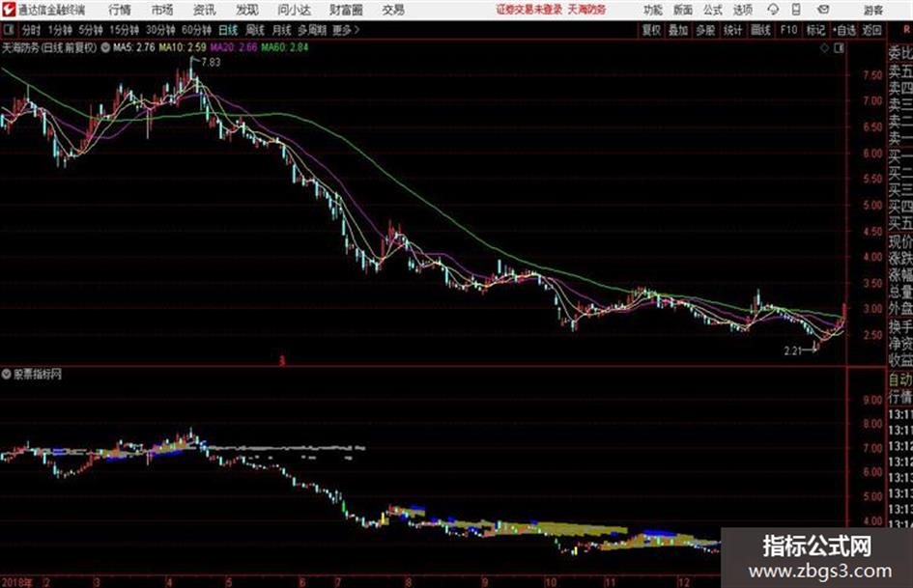This screenshot has width=913, height=588.
Task: Select the 30分钟 period
Action: tap(160, 30)
